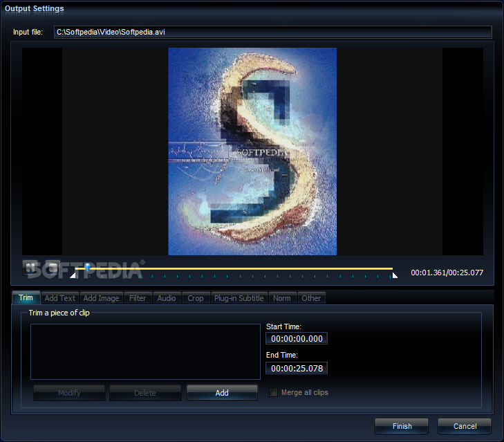Switch to the Norm tab
The image size is (504, 442).
point(282,298)
